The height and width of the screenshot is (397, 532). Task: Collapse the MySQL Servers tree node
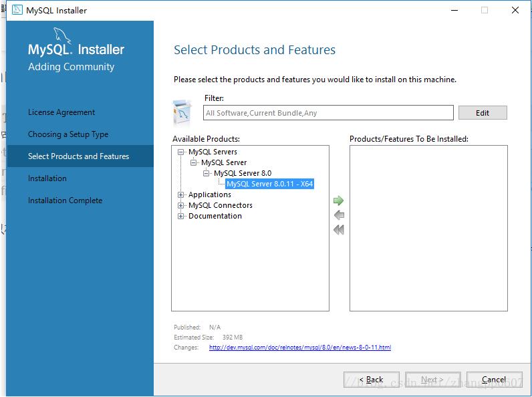click(181, 152)
